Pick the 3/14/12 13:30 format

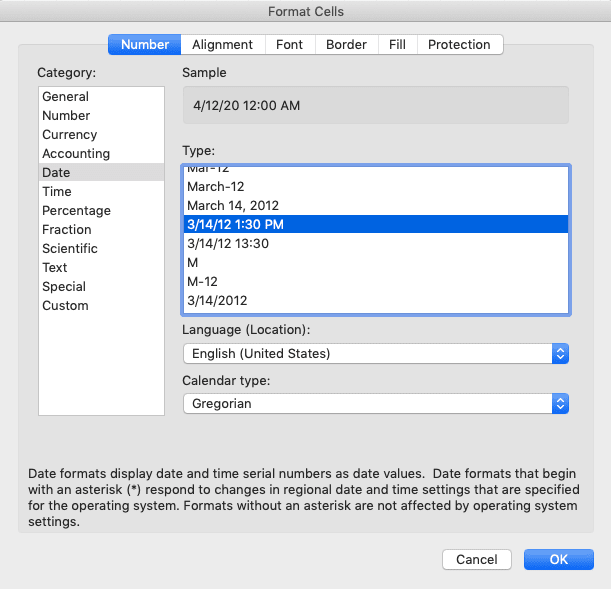point(376,243)
